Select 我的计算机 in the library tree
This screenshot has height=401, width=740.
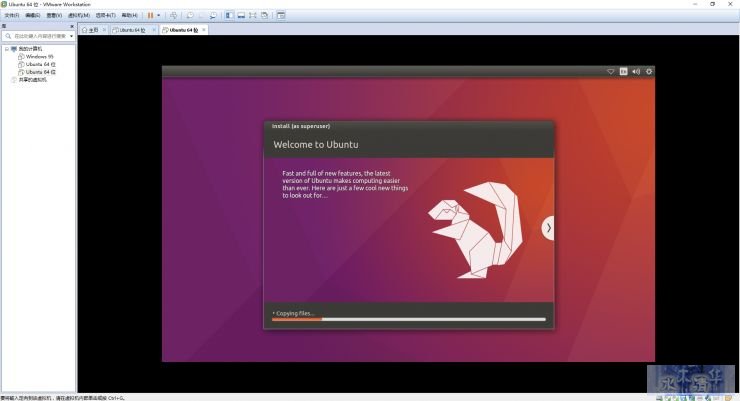tap(30, 49)
